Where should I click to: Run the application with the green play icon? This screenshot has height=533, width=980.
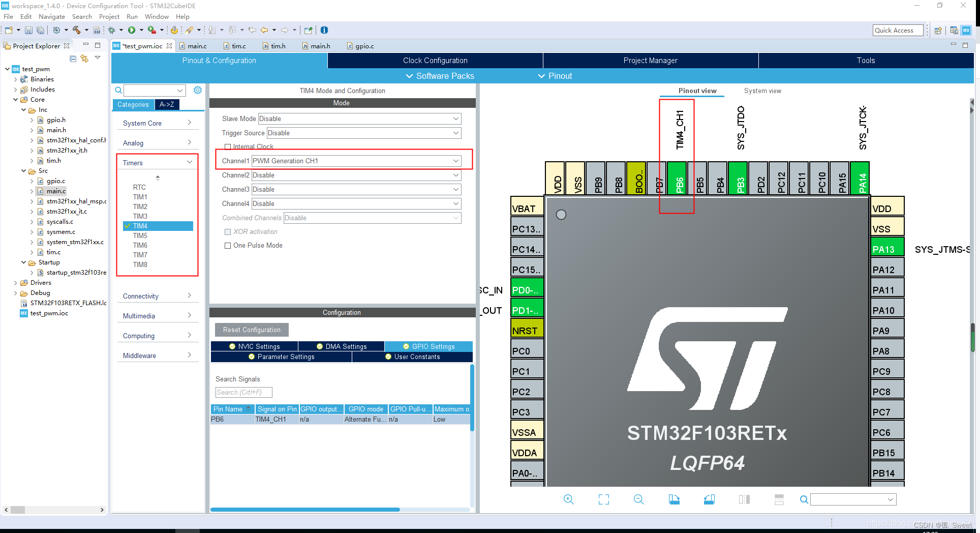coord(132,30)
